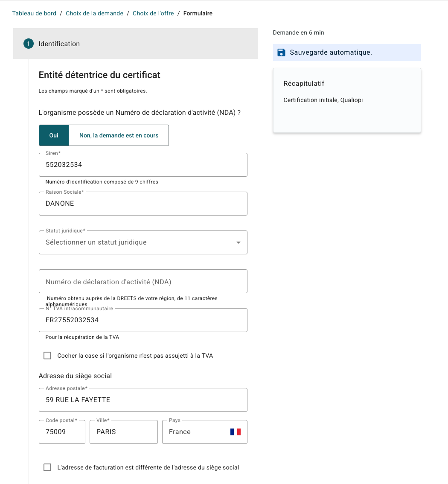Expand the Pays country selector
Screen dimensions: 448x484
(204, 432)
